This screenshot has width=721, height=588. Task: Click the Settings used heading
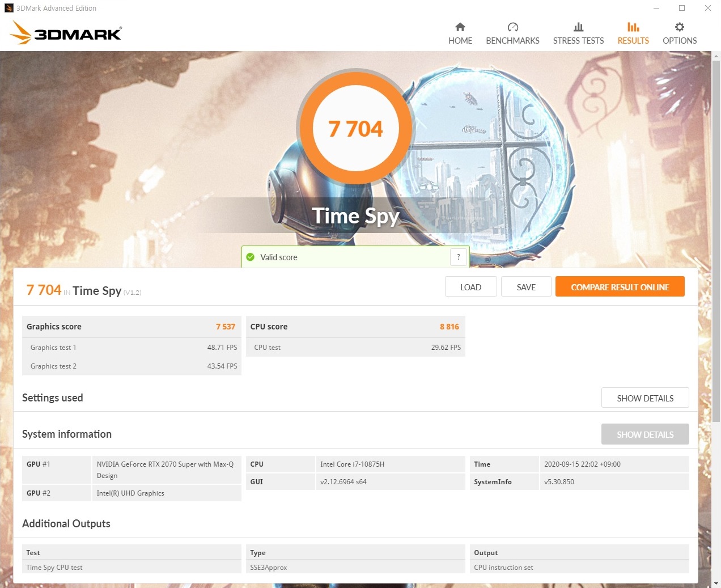click(53, 397)
